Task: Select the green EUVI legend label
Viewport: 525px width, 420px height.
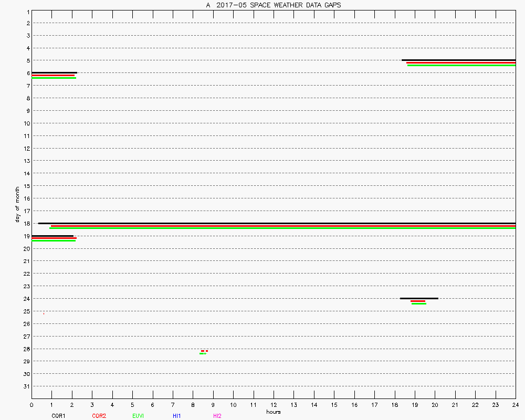Action: 138,416
